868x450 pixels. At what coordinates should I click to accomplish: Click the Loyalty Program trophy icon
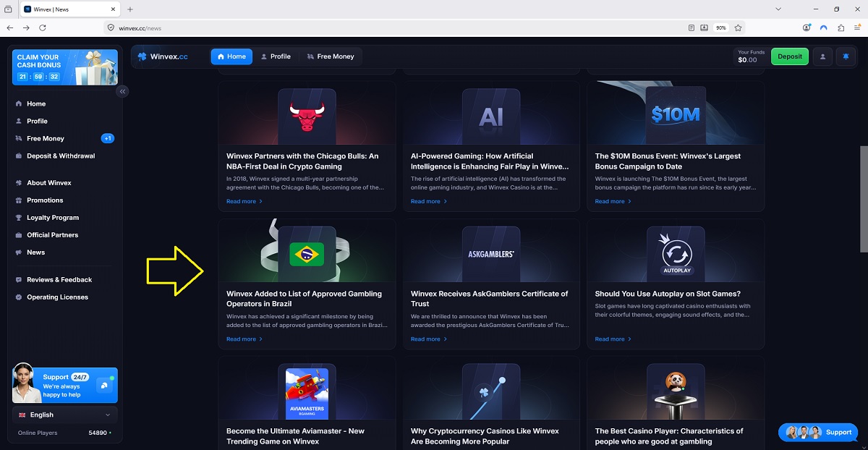coord(19,218)
